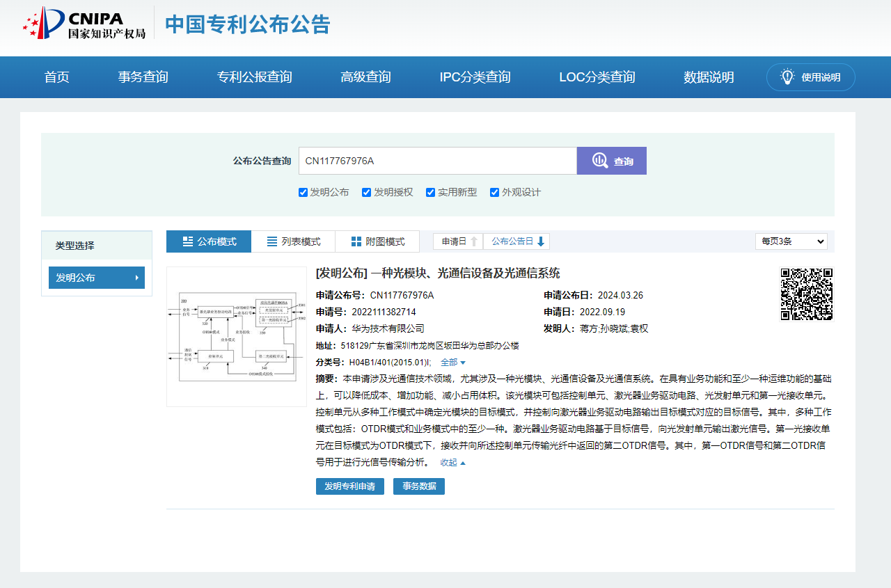891x588 pixels.
Task: Toggle the 发明授权 checkbox
Action: 366,193
